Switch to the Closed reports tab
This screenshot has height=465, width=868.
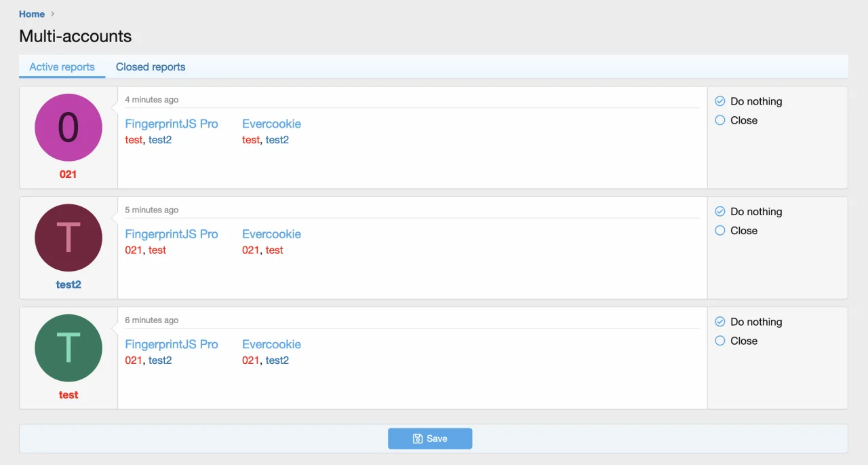coord(151,67)
